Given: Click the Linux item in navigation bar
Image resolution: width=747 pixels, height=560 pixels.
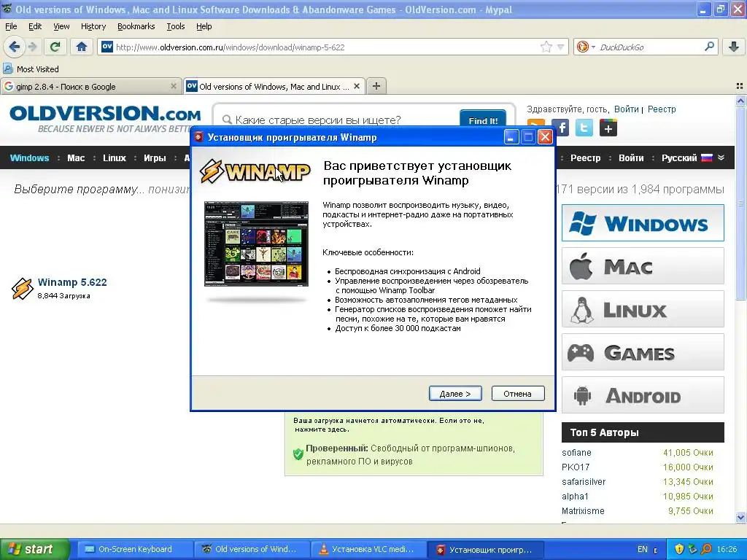Looking at the screenshot, I should click(x=115, y=157).
